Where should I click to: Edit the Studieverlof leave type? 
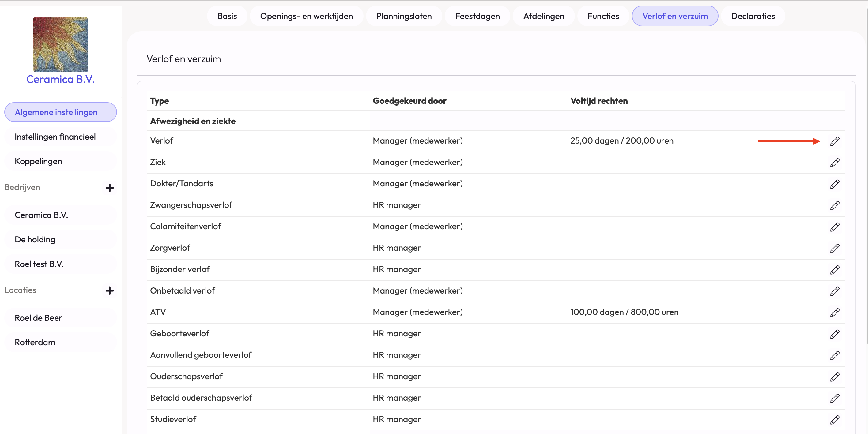coord(834,420)
